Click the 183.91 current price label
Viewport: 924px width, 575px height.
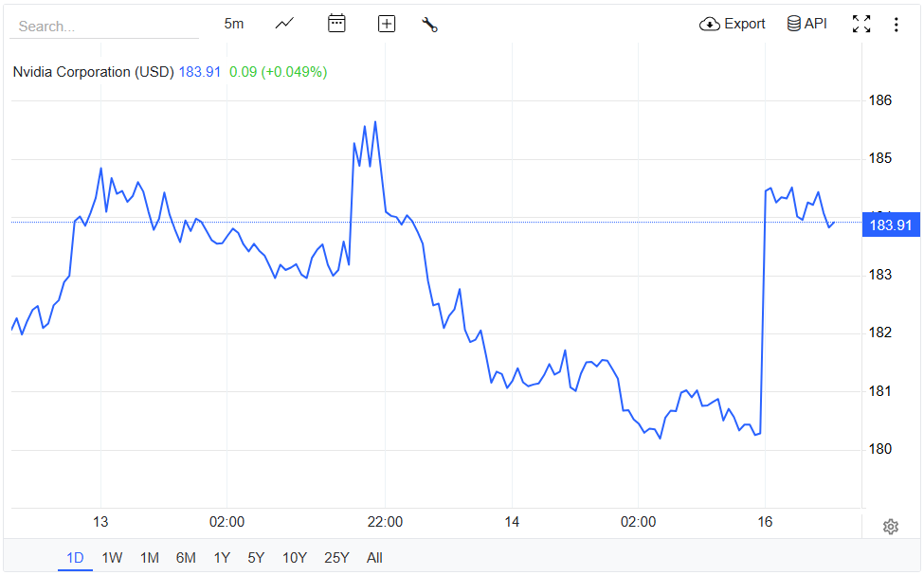click(890, 225)
